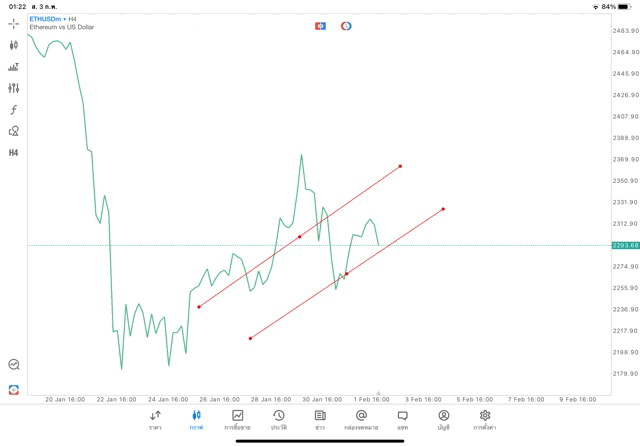Open the การตั้งค่า (Settings) tab
Screen dimensions: 640x447
point(485,420)
